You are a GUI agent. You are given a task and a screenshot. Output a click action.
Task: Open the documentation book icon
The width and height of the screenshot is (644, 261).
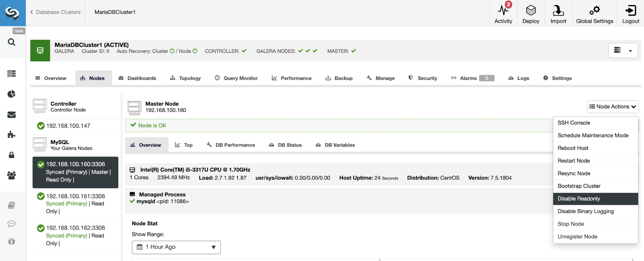[12, 205]
